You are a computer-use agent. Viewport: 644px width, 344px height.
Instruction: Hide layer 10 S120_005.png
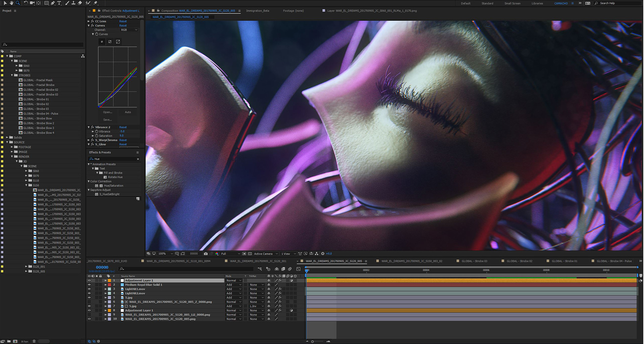(x=89, y=319)
